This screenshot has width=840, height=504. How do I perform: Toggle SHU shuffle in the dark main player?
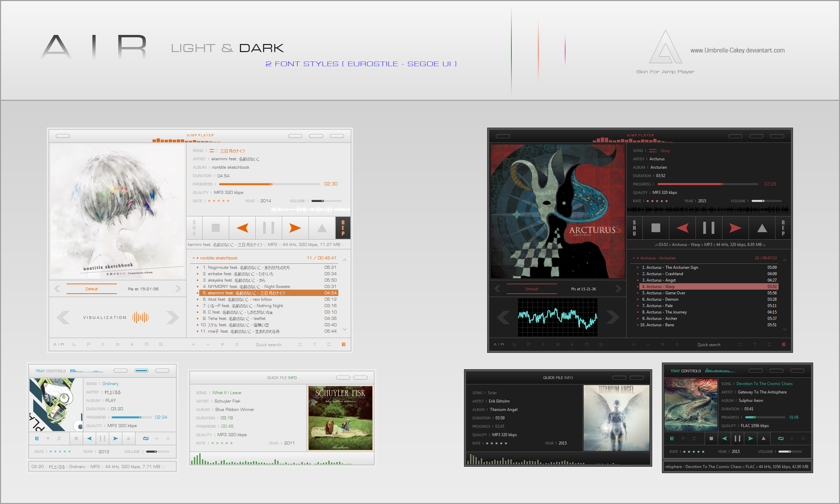[x=634, y=227]
